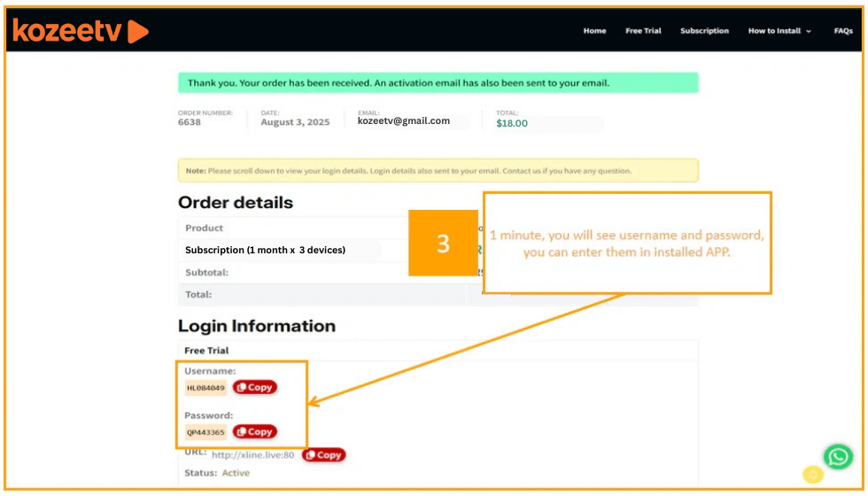Click the kozeetv logo text
The image size is (868, 496).
[x=67, y=31]
